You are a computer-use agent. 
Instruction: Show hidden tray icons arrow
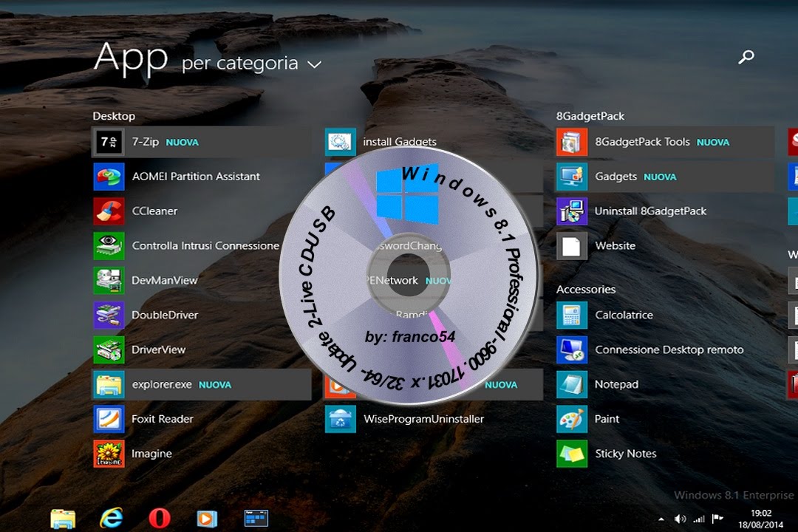pyautogui.click(x=661, y=519)
